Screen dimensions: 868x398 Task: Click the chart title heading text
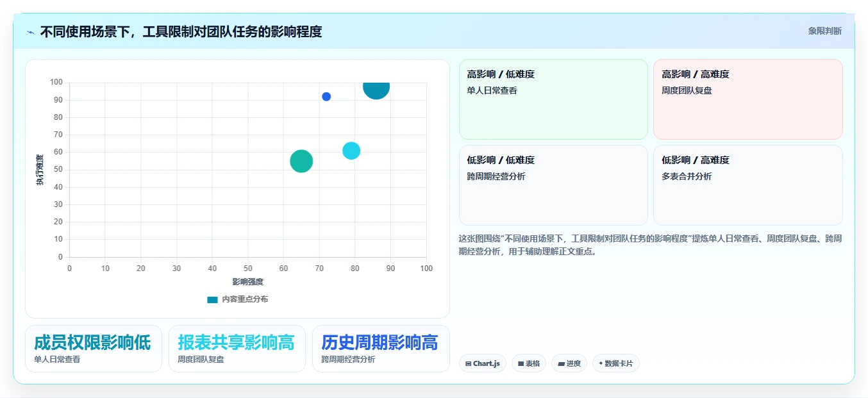181,31
